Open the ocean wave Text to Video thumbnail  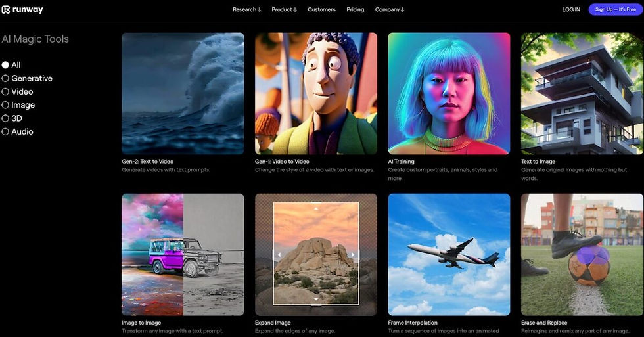(183, 93)
